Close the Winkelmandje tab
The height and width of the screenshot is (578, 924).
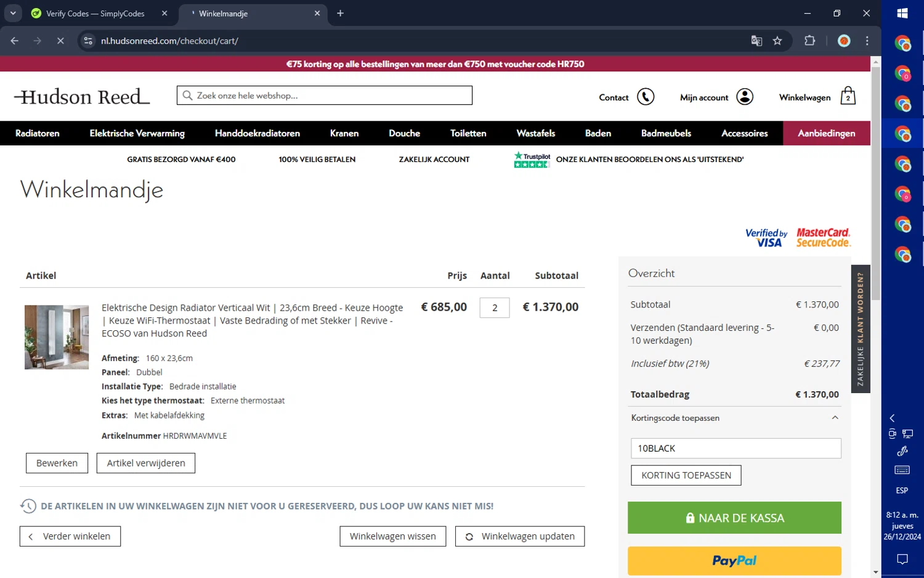click(317, 13)
